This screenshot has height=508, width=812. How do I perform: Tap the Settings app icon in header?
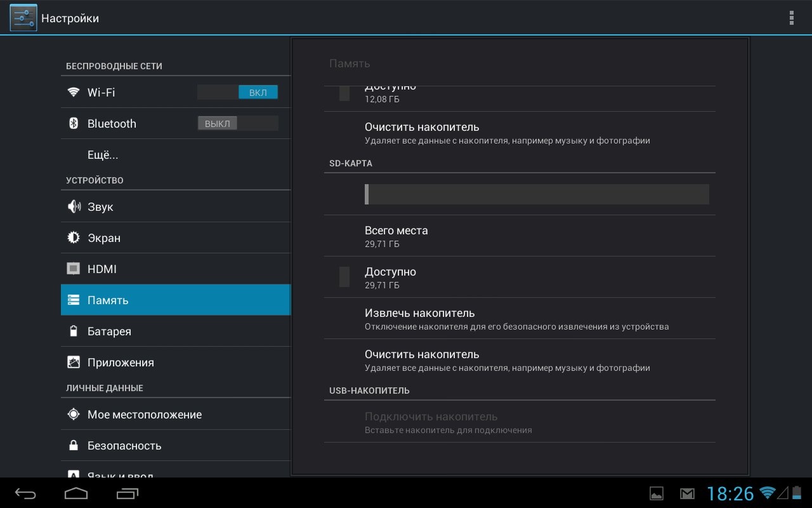tap(23, 18)
